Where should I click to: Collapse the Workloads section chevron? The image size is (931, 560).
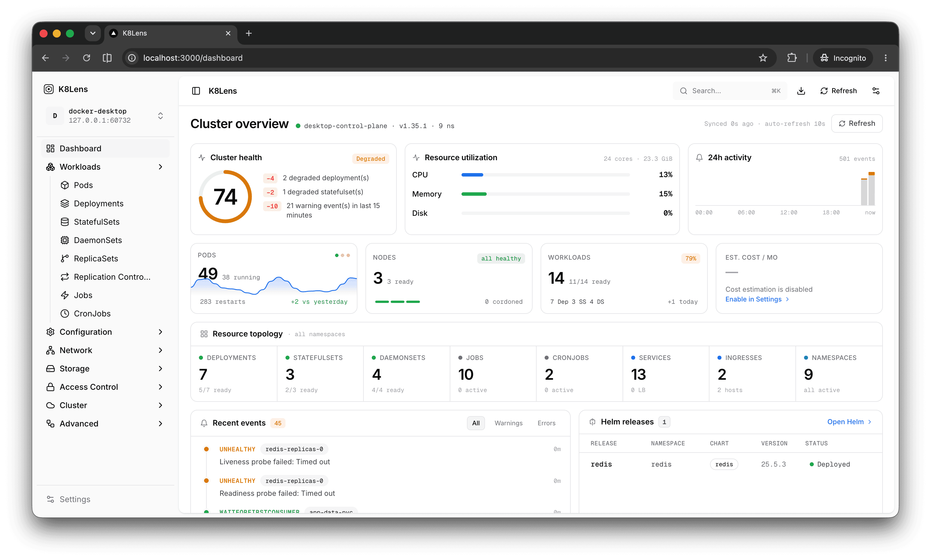click(x=161, y=167)
